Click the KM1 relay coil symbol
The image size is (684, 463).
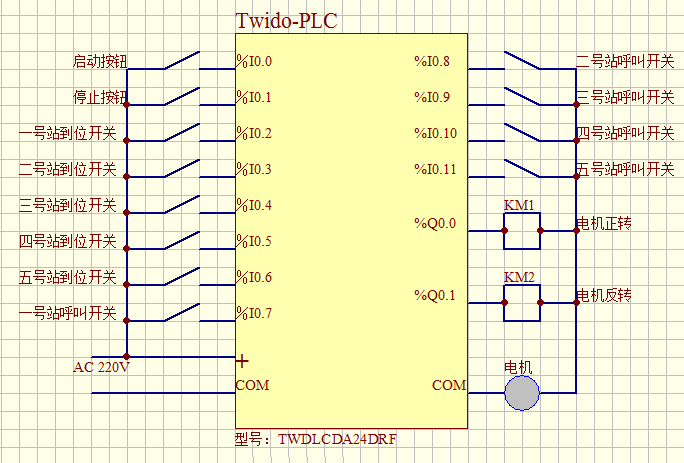click(x=522, y=230)
